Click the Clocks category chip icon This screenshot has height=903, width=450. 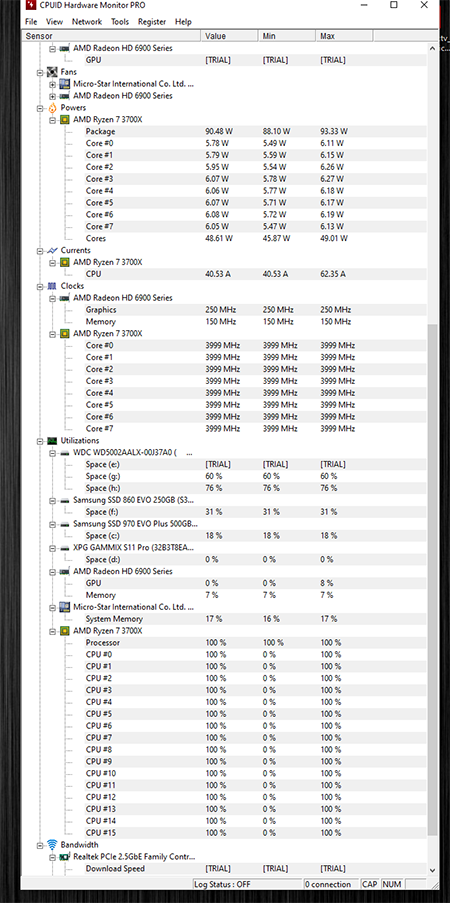pos(52,286)
